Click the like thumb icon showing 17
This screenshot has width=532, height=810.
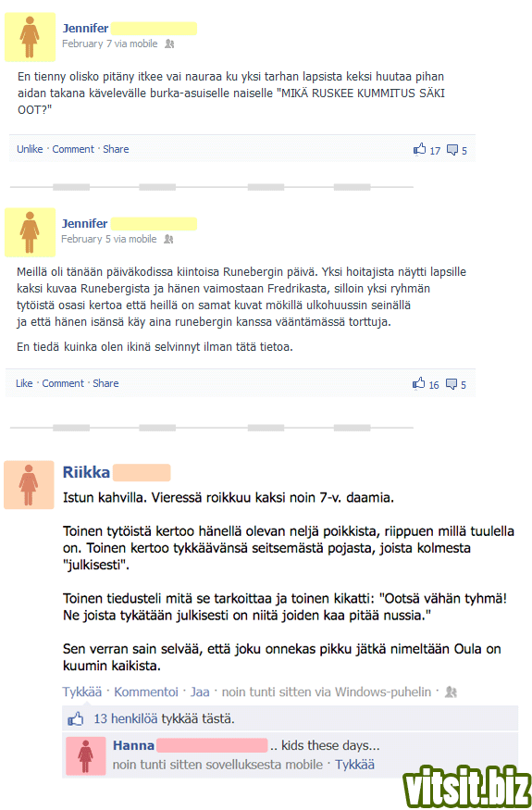[419, 149]
